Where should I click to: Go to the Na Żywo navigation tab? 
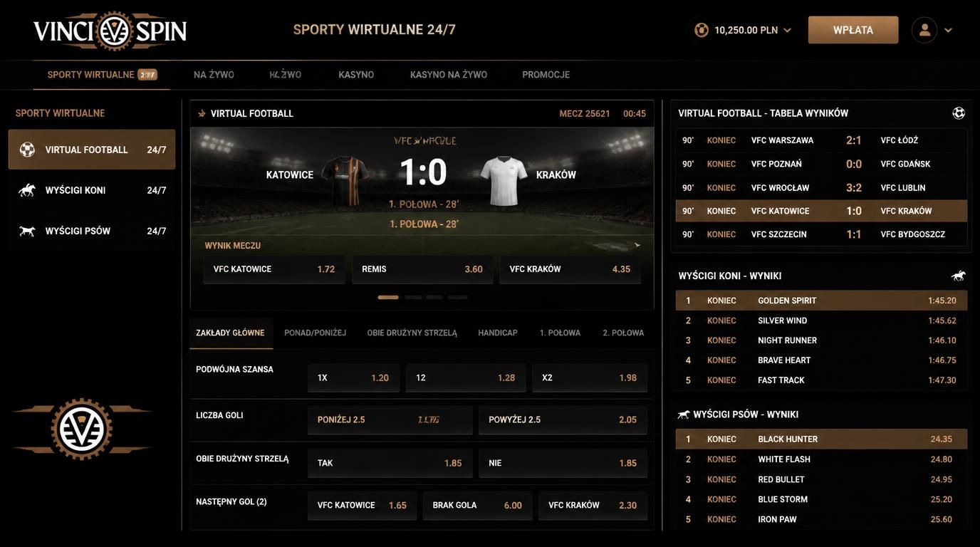click(214, 75)
